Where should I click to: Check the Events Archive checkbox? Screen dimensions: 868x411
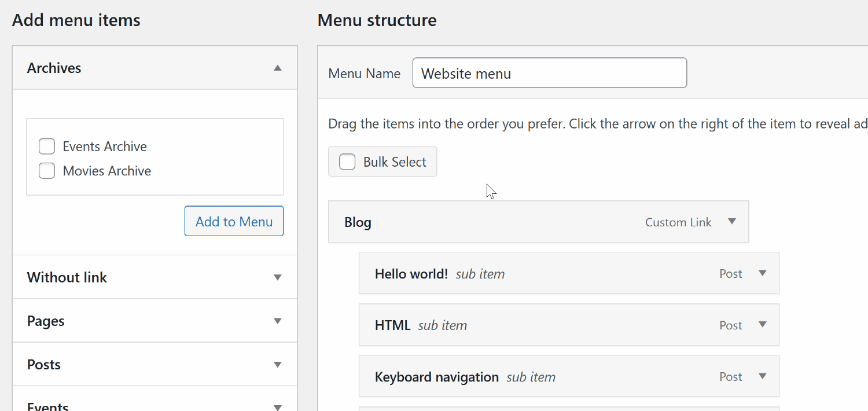pyautogui.click(x=47, y=146)
